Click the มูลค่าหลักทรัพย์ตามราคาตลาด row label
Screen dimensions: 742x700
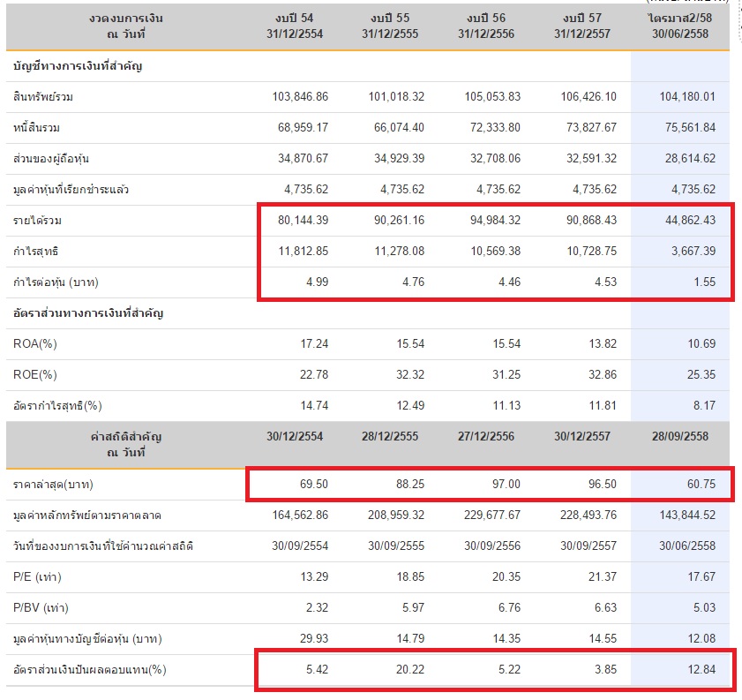87,515
